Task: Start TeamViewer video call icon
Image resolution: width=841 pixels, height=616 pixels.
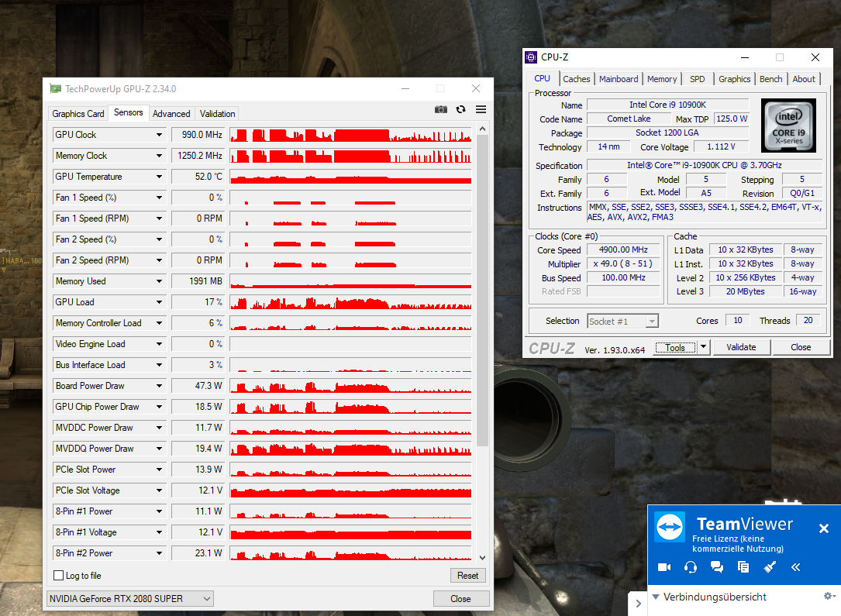Action: 664,566
